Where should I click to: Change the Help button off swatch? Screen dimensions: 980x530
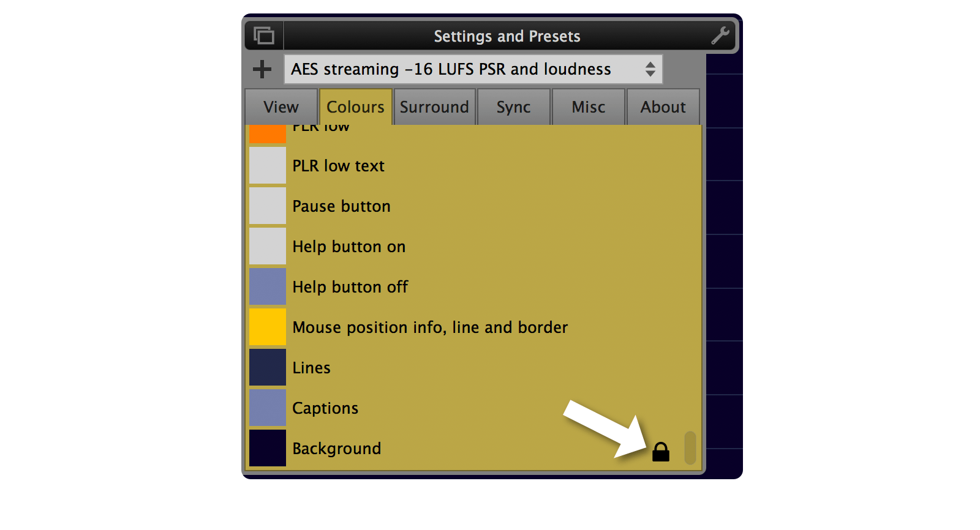[x=268, y=286]
